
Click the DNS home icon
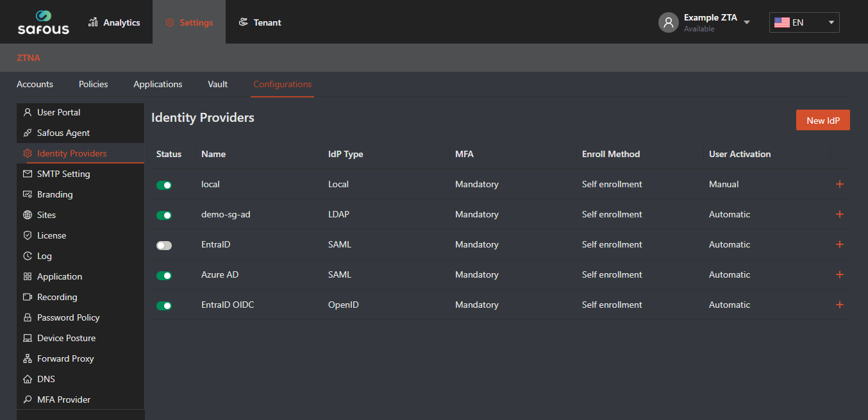[28, 379]
